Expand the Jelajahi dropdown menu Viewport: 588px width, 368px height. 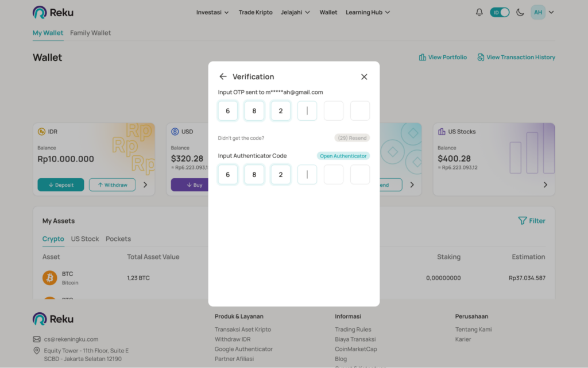pos(295,12)
